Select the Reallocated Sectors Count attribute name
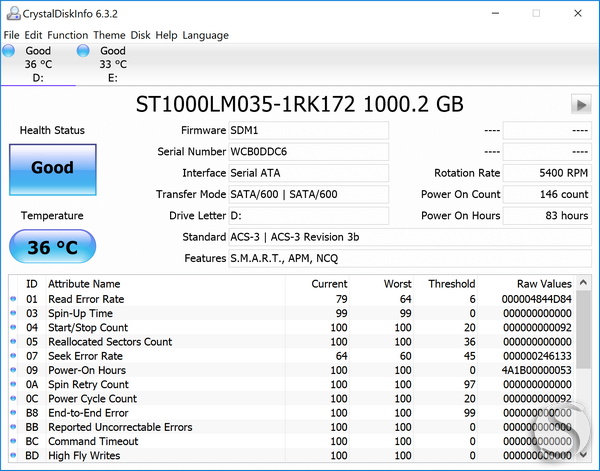The image size is (600, 471). click(110, 341)
